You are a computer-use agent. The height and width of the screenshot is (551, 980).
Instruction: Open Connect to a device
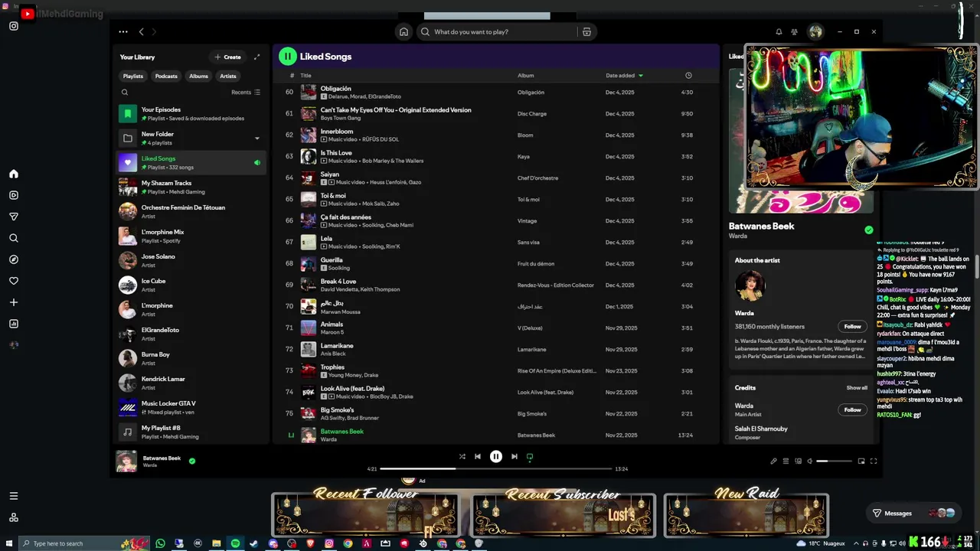point(798,461)
